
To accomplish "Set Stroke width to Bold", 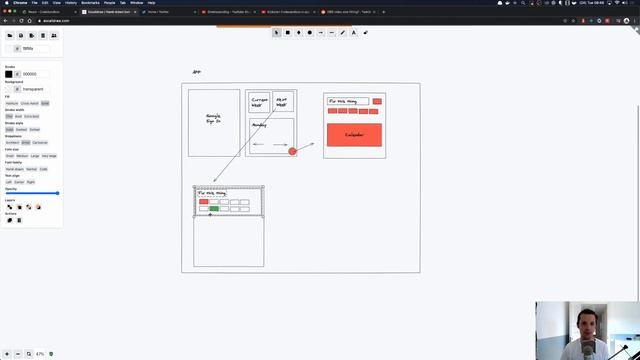I will pos(18,116).
